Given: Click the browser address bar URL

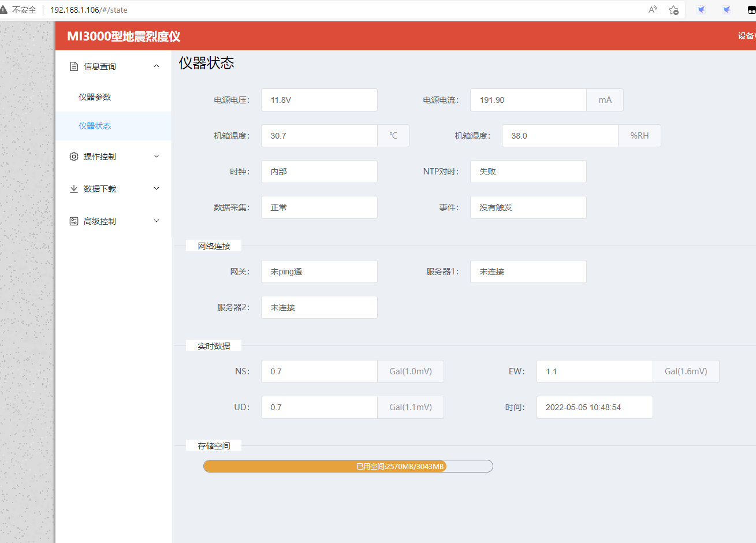Looking at the screenshot, I should coord(89,10).
